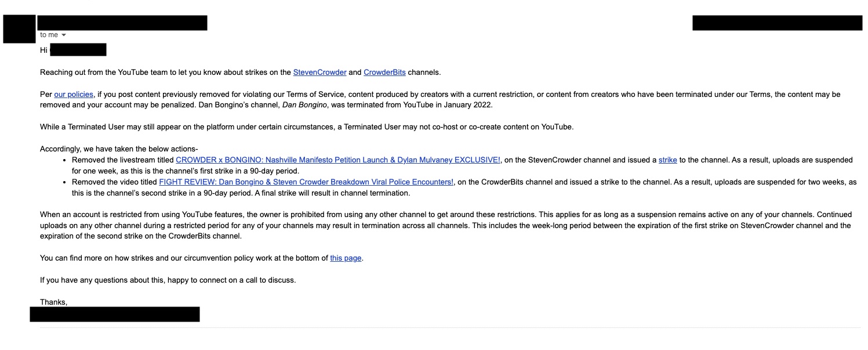Click the first bullet point marker
This screenshot has width=868, height=350.
pos(64,160)
